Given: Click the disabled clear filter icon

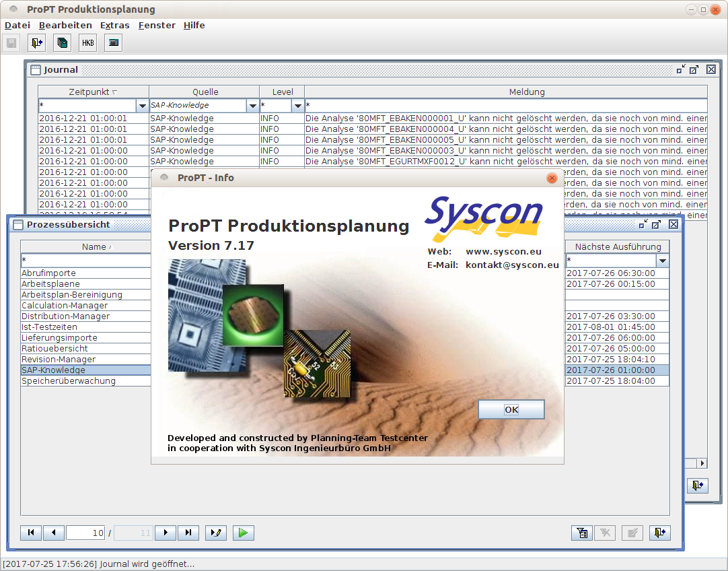Looking at the screenshot, I should 605,533.
